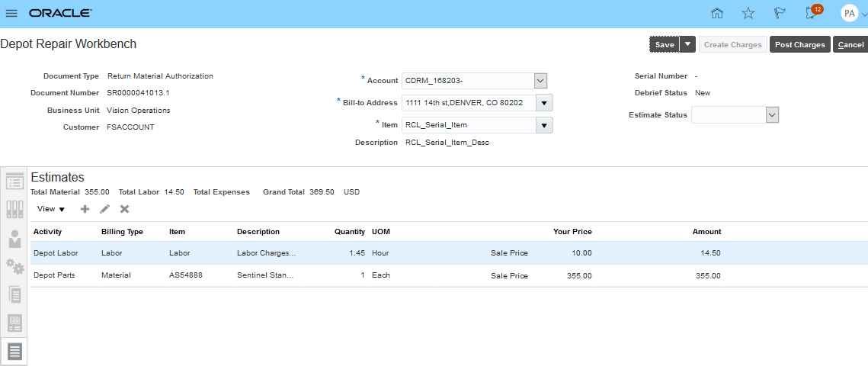Screen dimensions: 868x389
Task: Click the Activity column header
Action: [x=47, y=232]
